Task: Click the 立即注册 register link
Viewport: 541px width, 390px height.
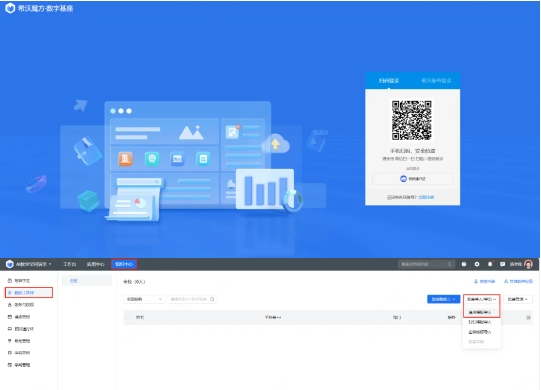Action: point(426,197)
